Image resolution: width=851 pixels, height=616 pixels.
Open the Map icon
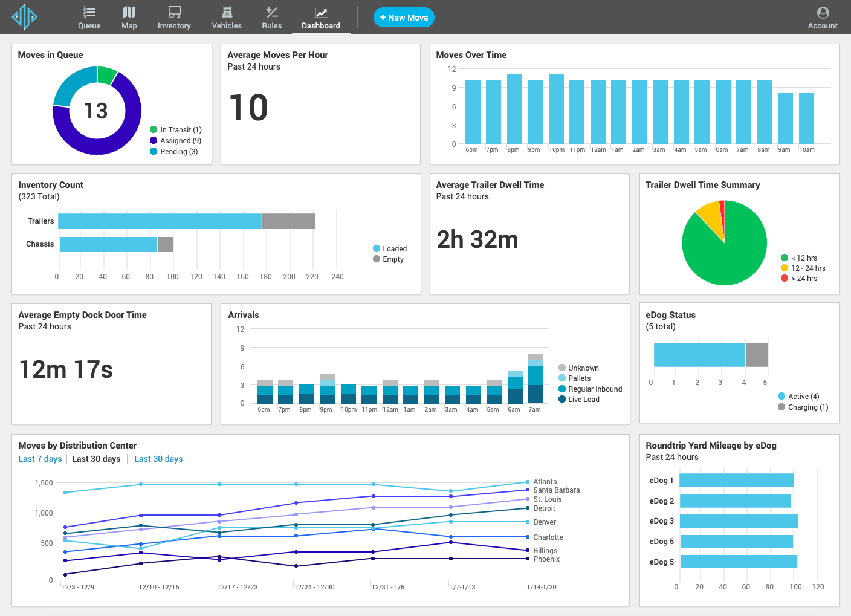click(x=129, y=12)
